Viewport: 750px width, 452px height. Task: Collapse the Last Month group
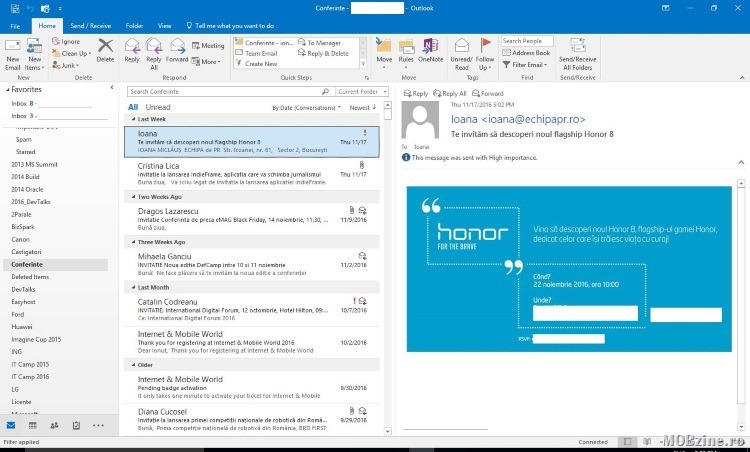pos(133,287)
